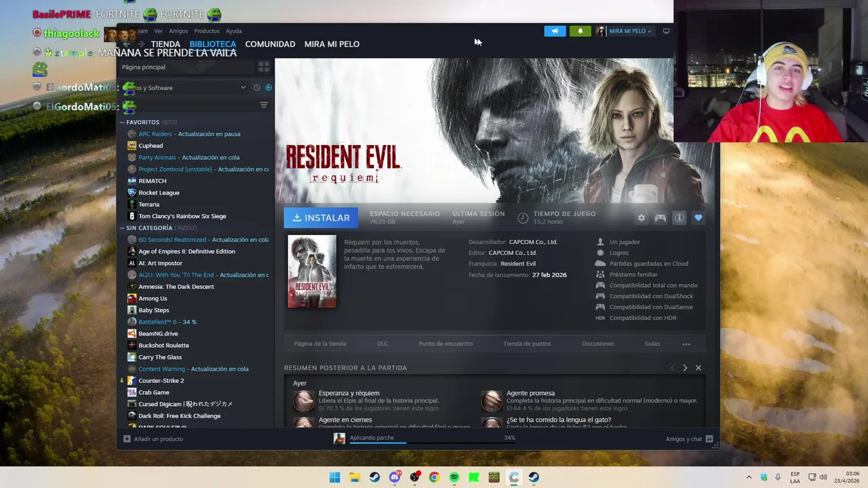Select Counter-Strike 2 in the library

coord(161,381)
